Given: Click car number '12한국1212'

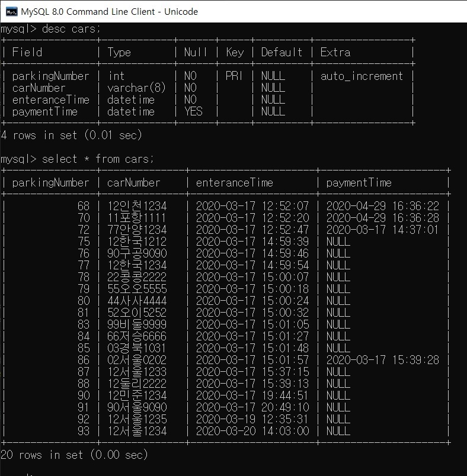Looking at the screenshot, I should click(x=137, y=242).
